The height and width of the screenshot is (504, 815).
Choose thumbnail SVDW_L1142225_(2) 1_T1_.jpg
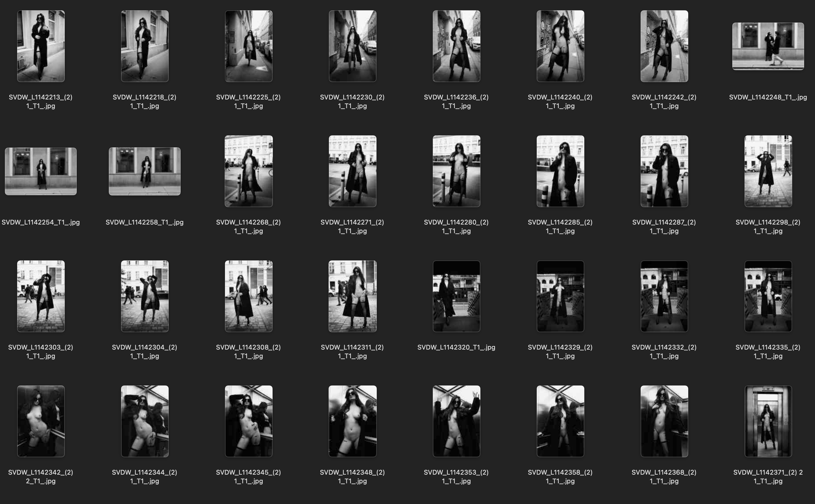click(248, 46)
